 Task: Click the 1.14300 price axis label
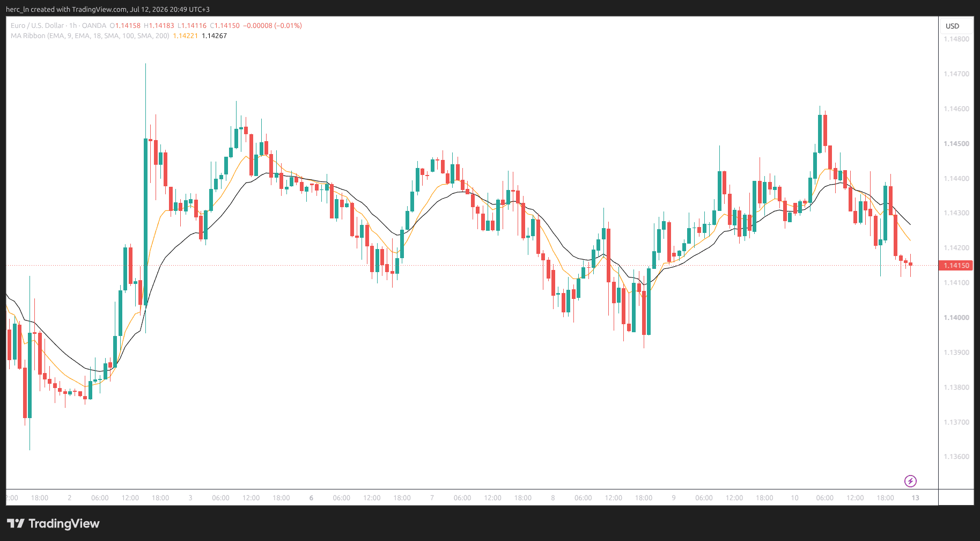pyautogui.click(x=956, y=213)
